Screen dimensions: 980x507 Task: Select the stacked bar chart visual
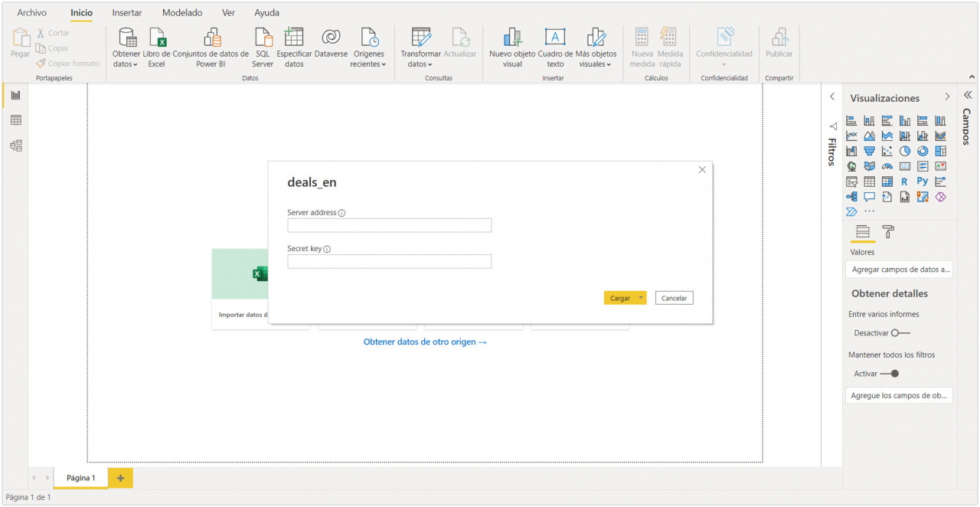[851, 121]
